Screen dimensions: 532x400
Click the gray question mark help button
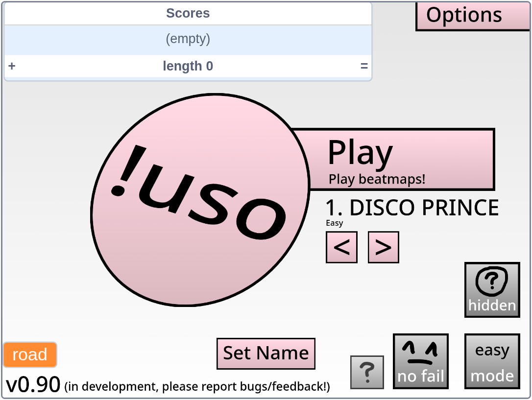(367, 372)
